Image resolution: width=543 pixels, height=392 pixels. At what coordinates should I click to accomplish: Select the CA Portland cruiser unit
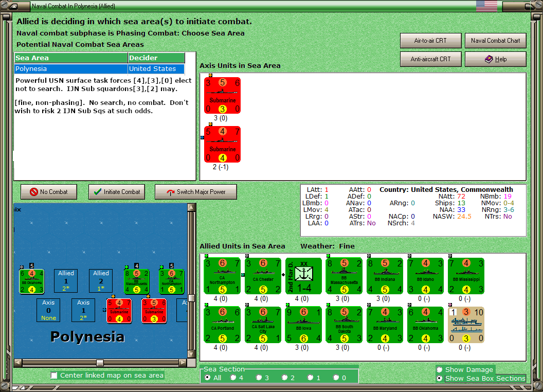222,325
